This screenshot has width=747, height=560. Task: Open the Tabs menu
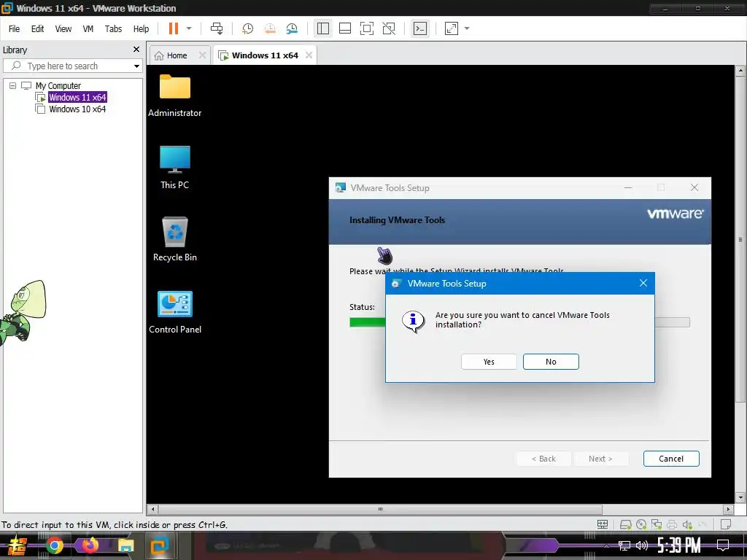[x=113, y=29]
